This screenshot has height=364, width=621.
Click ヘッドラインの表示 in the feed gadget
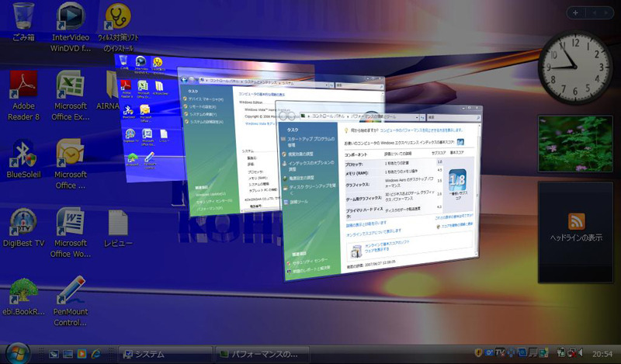576,237
